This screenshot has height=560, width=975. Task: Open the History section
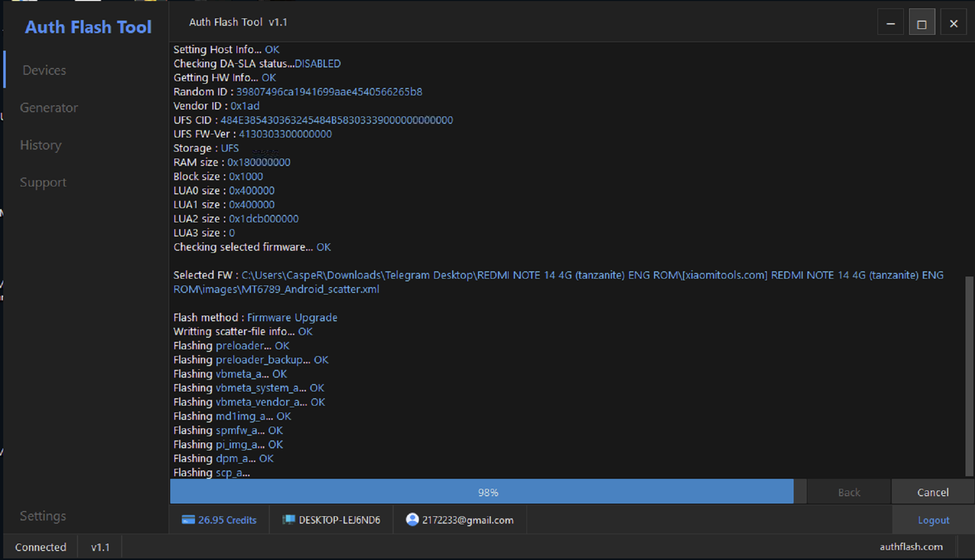coord(41,145)
